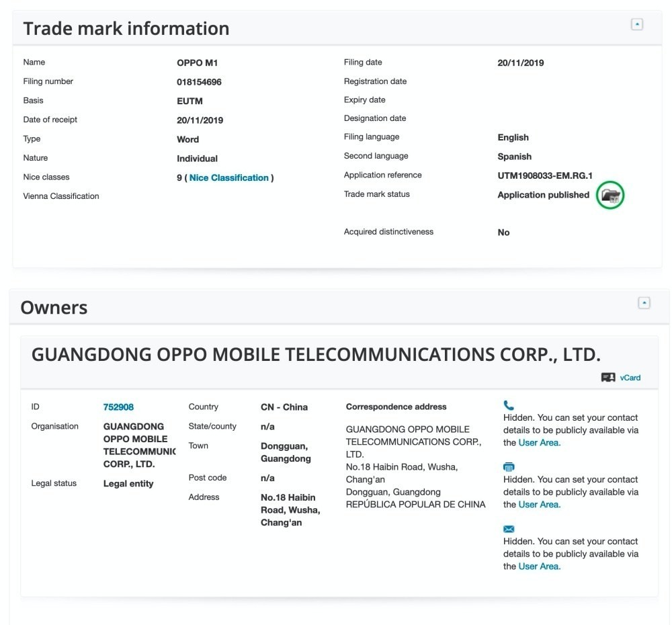This screenshot has width=672, height=625.
Task: Select the nature value Individual
Action: click(197, 159)
